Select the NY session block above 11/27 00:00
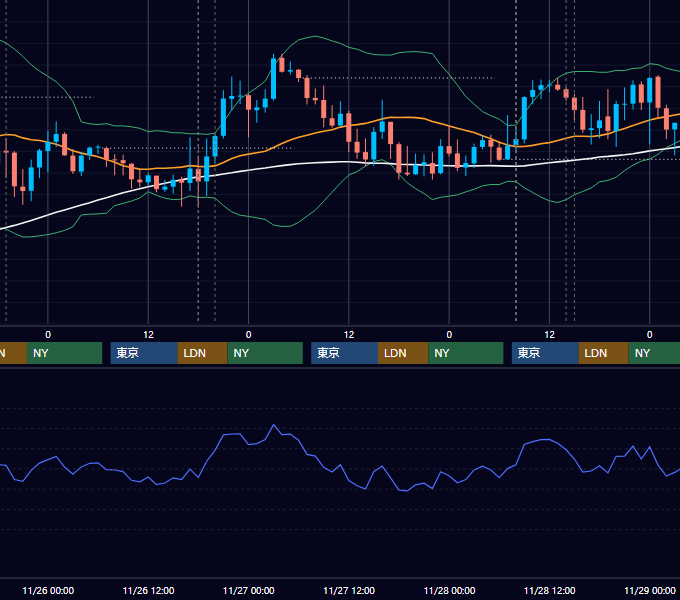The image size is (680, 600). (265, 353)
